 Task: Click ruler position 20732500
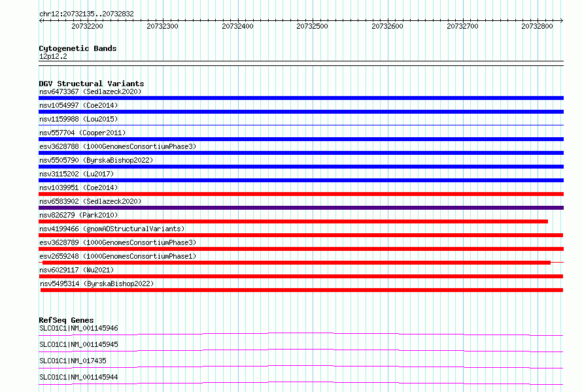click(312, 26)
